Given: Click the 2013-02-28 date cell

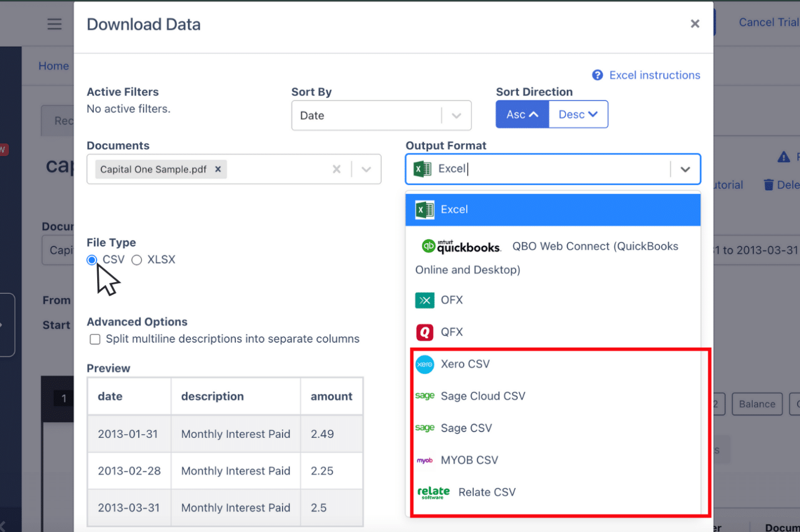Looking at the screenshot, I should coord(129,471).
